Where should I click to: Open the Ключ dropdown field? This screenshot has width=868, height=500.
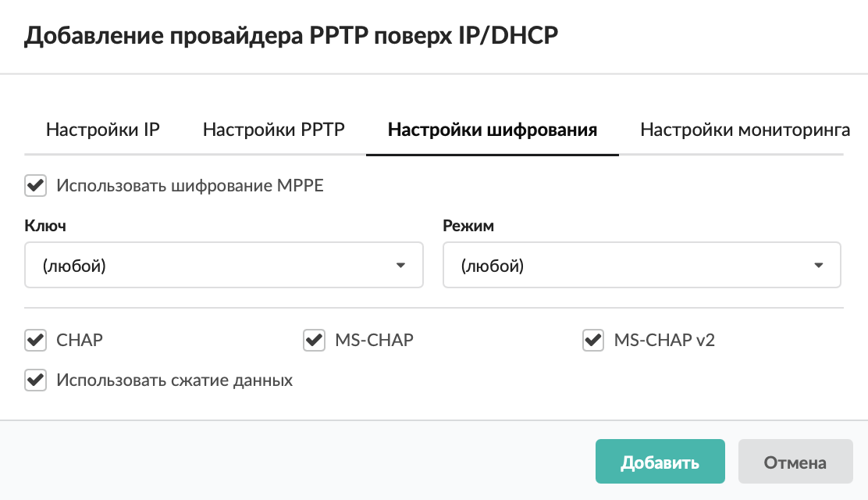[223, 266]
